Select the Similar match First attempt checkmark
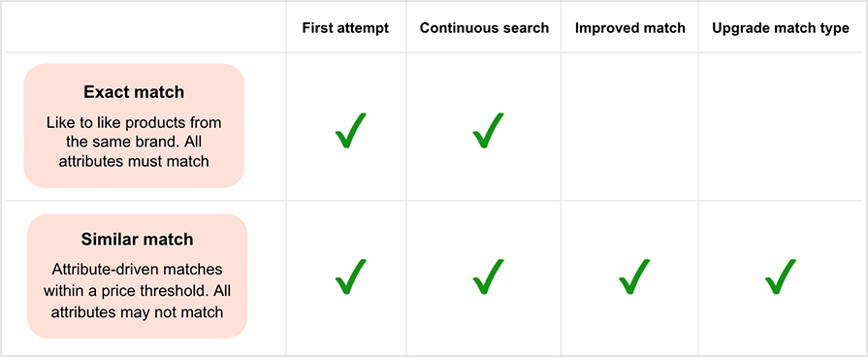The height and width of the screenshot is (357, 868). [350, 276]
